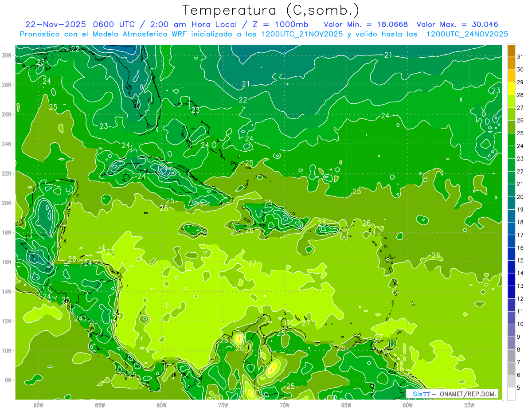The image size is (532, 411).
Task: Click the "SisTT - ONAMET/REP.DOM." logo box
Action: pos(452,394)
